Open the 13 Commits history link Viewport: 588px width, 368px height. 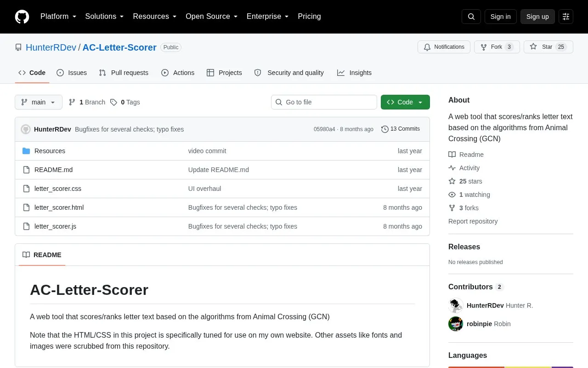(x=401, y=129)
